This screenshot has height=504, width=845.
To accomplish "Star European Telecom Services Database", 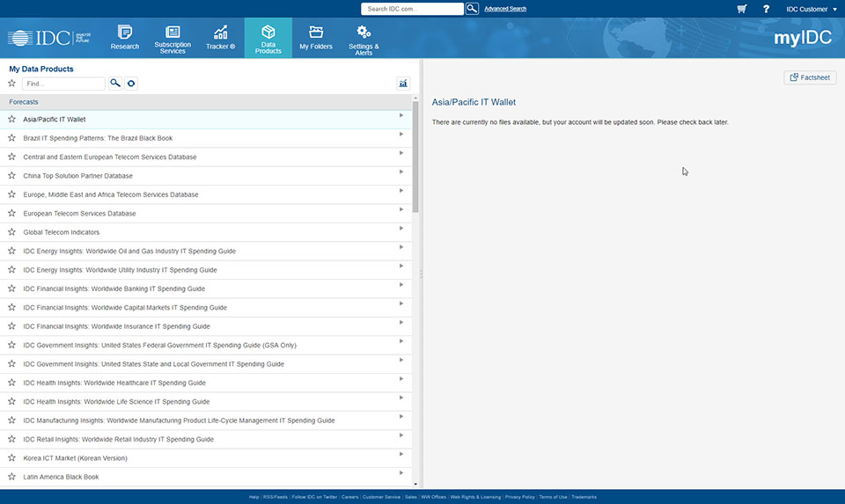I will pos(11,213).
